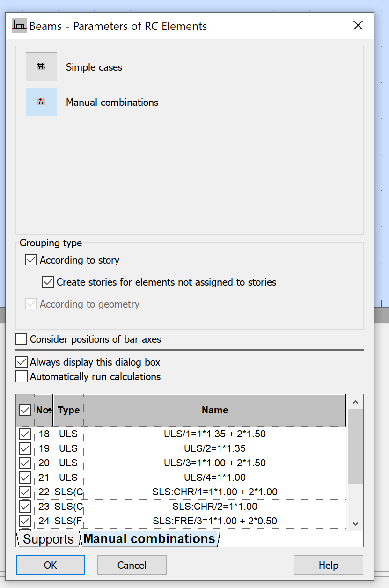Select the Manual combinations bottom tab

(x=149, y=539)
